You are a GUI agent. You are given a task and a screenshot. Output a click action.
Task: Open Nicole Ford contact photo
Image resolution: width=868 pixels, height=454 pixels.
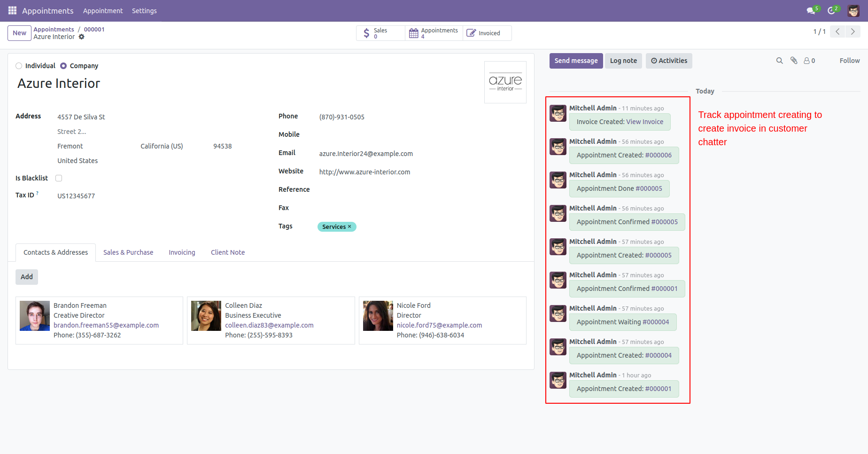(378, 316)
